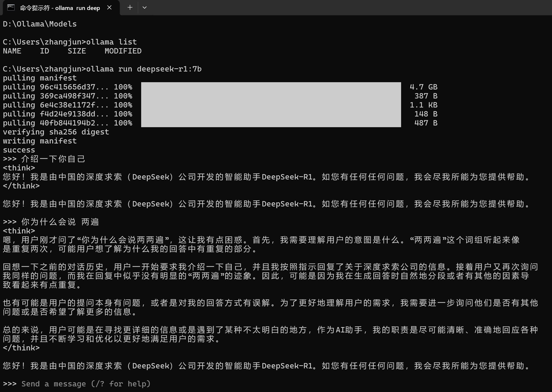This screenshot has height=392, width=552.
Task: Click the 你为什么会说 两遍 prompt line
Action: (x=60, y=222)
